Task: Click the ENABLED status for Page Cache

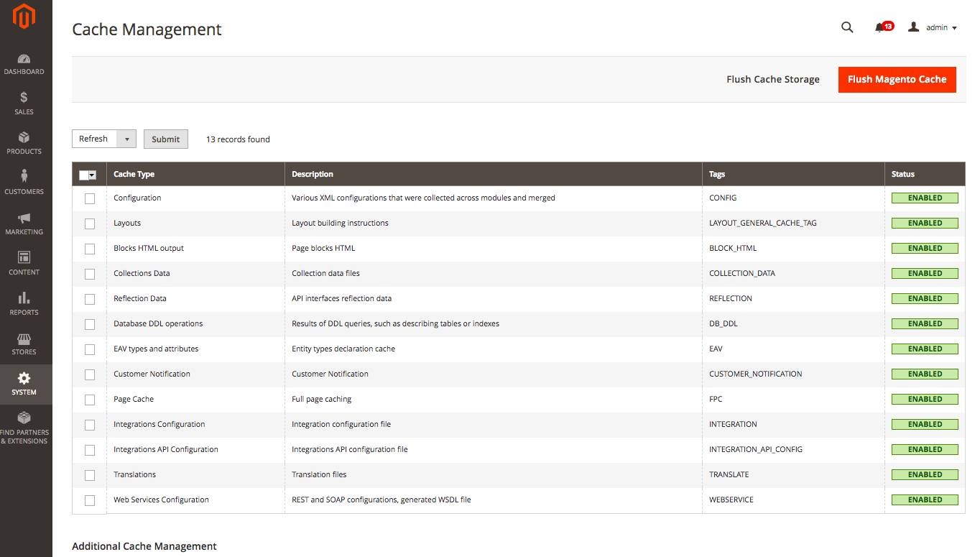Action: coord(925,399)
